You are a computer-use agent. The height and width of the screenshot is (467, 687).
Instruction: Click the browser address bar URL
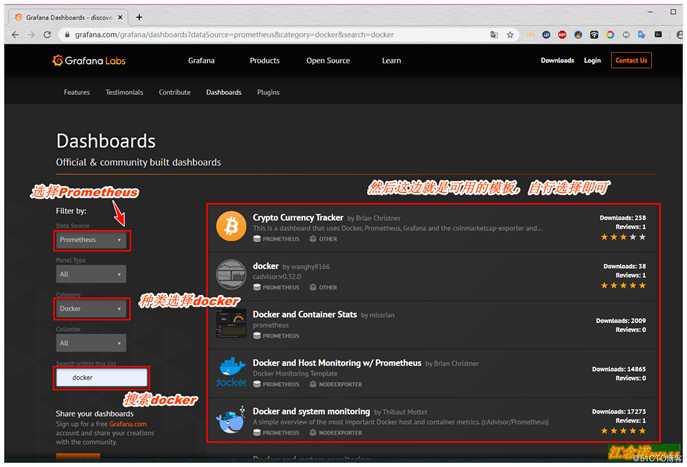point(234,35)
